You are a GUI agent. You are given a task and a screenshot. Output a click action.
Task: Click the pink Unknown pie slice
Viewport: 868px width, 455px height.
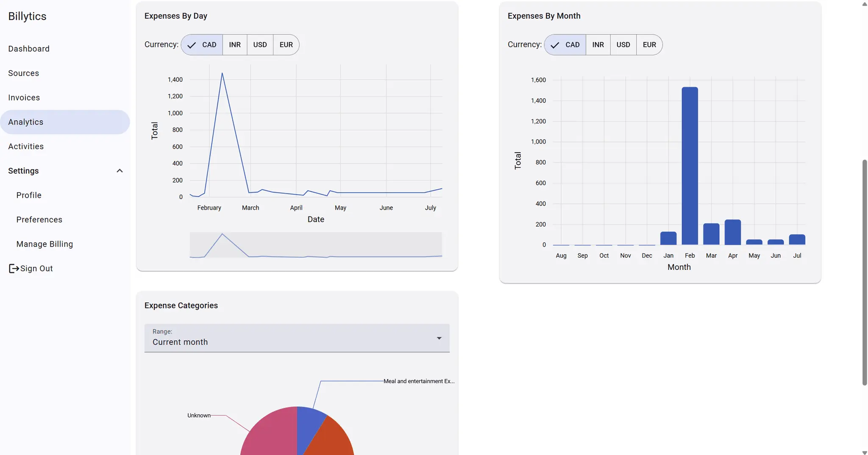point(273,434)
